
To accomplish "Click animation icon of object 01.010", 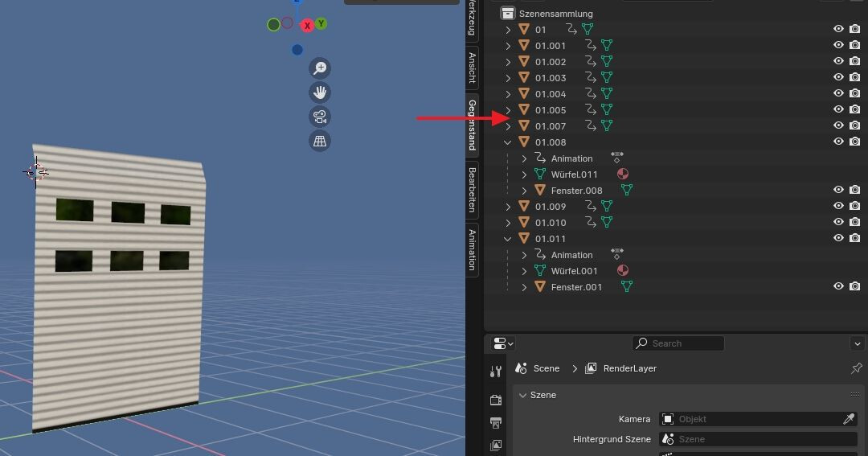I will (591, 222).
